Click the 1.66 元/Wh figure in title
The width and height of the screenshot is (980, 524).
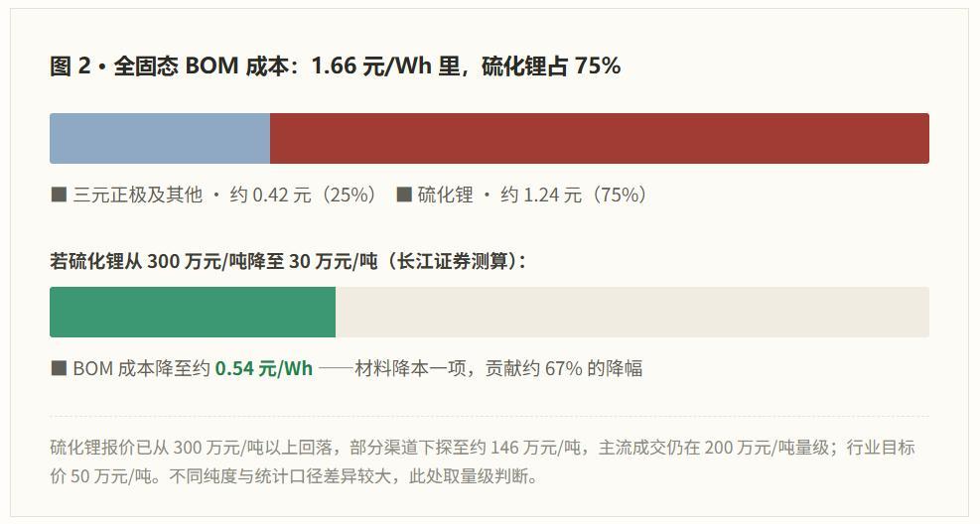(x=371, y=65)
